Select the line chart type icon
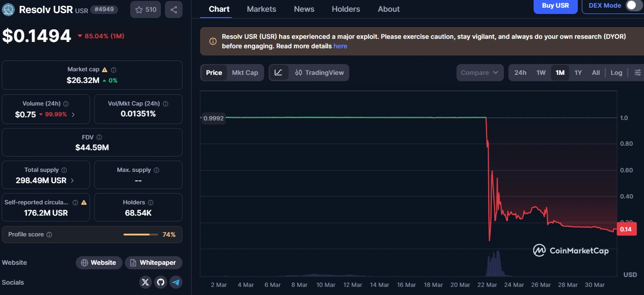The width and height of the screenshot is (644, 295). pos(279,72)
